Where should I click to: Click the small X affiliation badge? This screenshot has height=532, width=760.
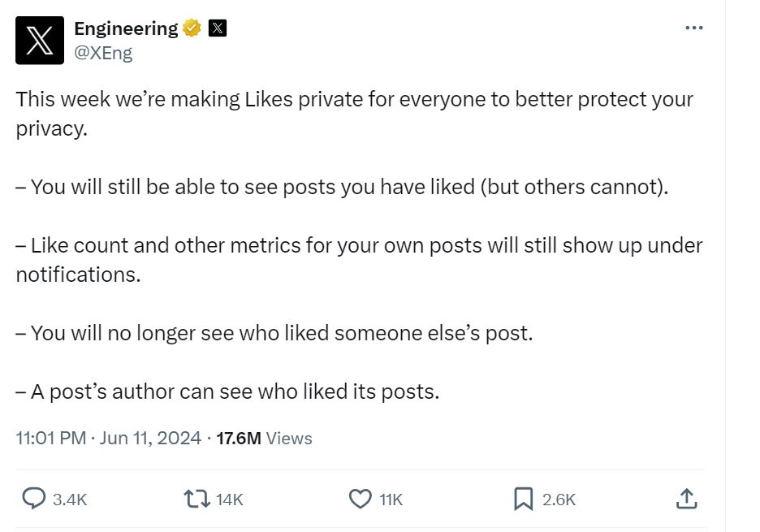coord(218,28)
